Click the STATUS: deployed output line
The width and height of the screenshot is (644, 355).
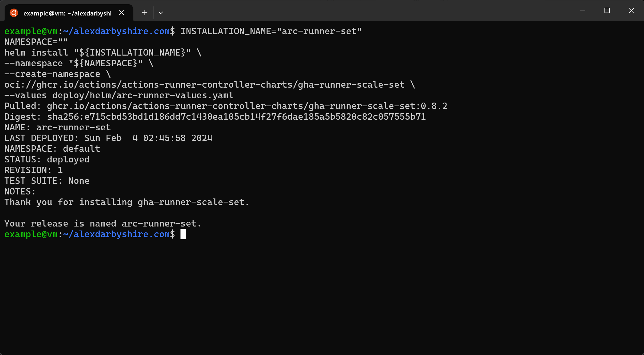coord(47,159)
